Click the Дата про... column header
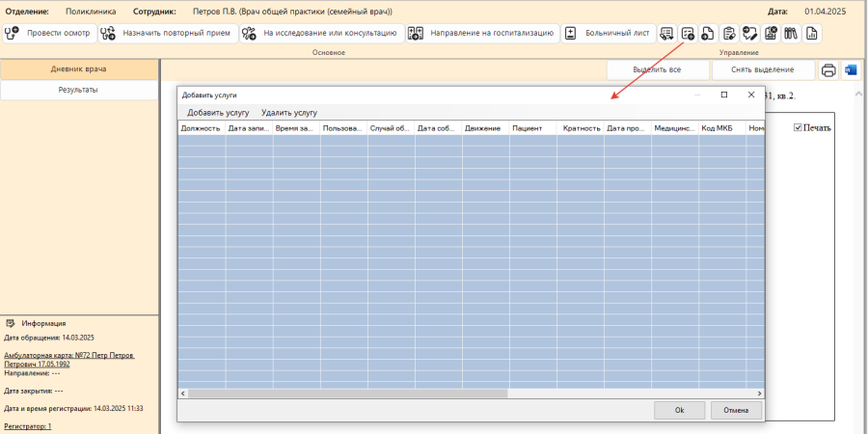This screenshot has width=868, height=434. (x=628, y=128)
